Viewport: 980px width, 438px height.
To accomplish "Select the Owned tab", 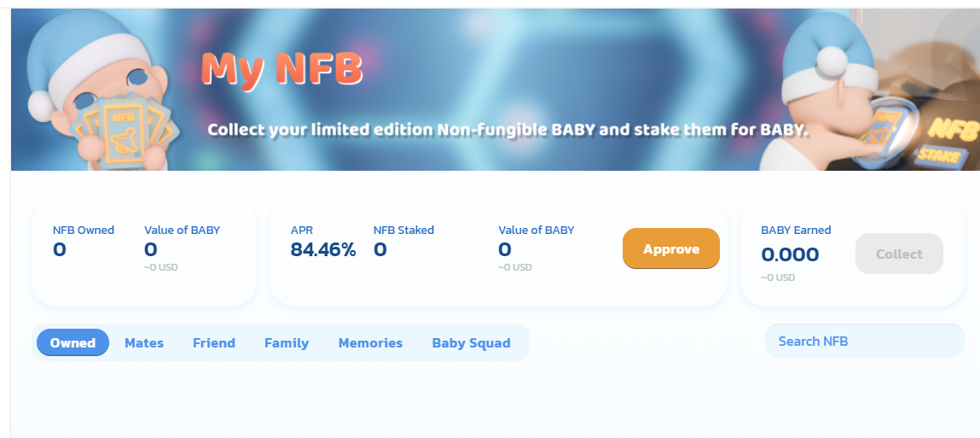I will [x=72, y=342].
